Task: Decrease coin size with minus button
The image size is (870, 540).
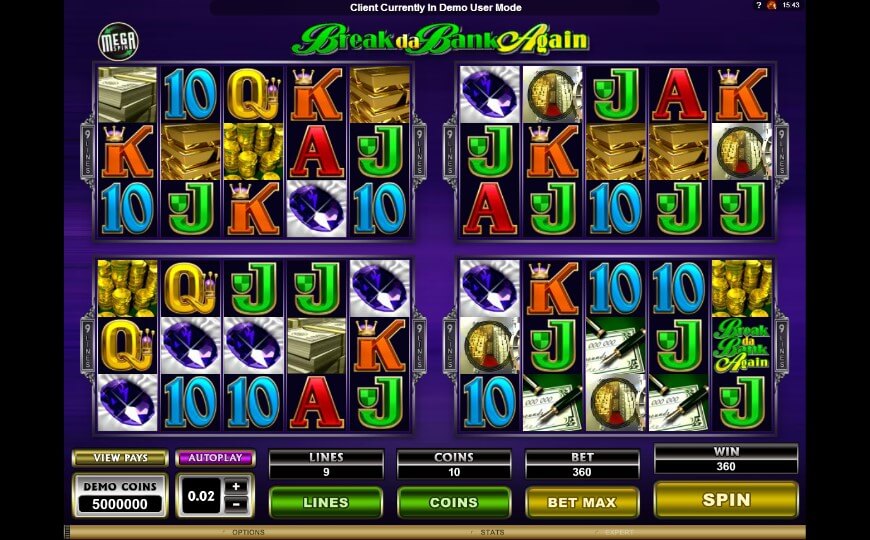Action: [236, 504]
